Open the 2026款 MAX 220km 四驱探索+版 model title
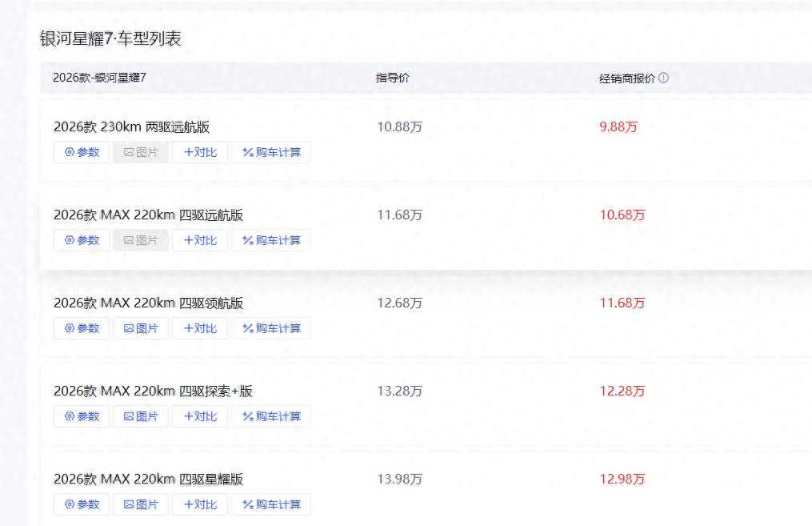 (153, 391)
